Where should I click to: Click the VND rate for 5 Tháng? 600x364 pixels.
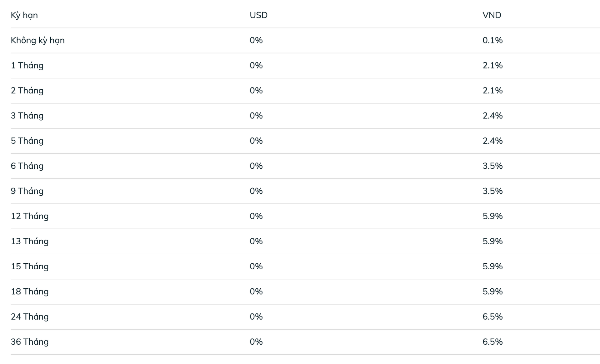coord(492,141)
